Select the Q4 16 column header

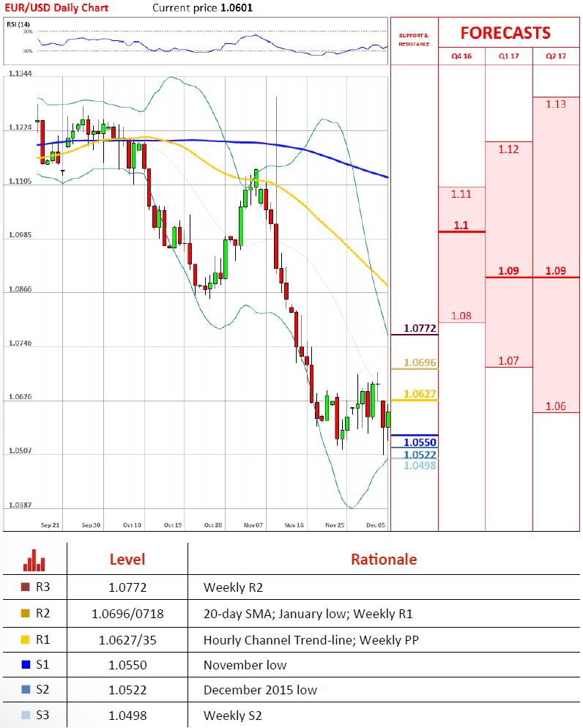coord(461,56)
